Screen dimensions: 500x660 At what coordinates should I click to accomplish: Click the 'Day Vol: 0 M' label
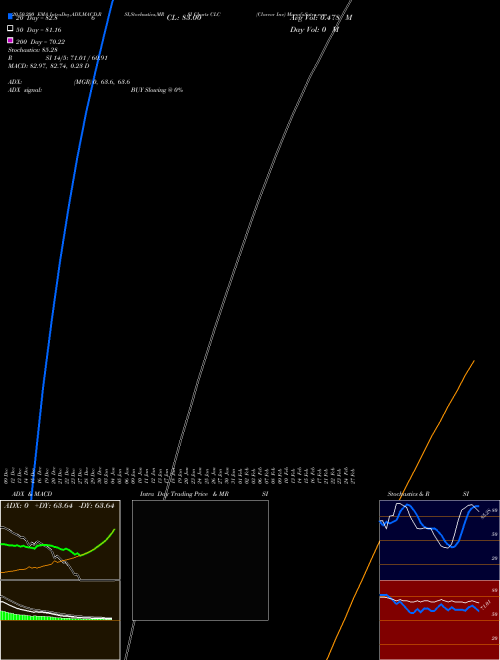pos(314,29)
